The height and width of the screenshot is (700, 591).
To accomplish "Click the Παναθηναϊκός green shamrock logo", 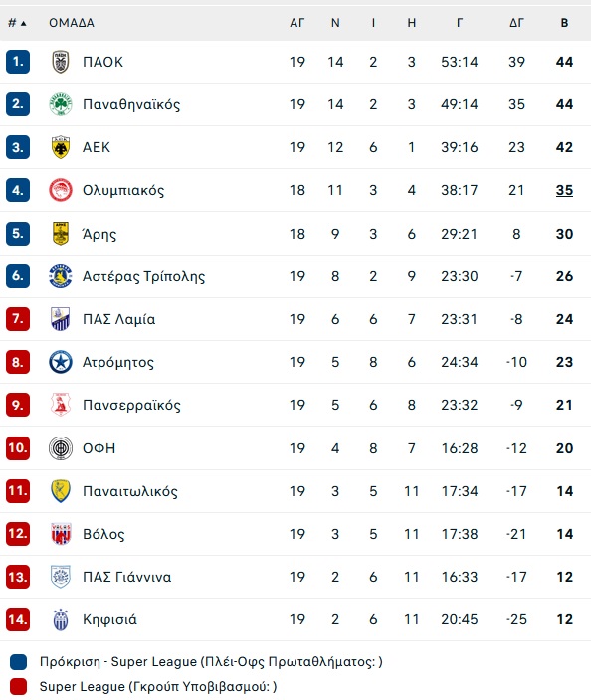I will pyautogui.click(x=61, y=104).
